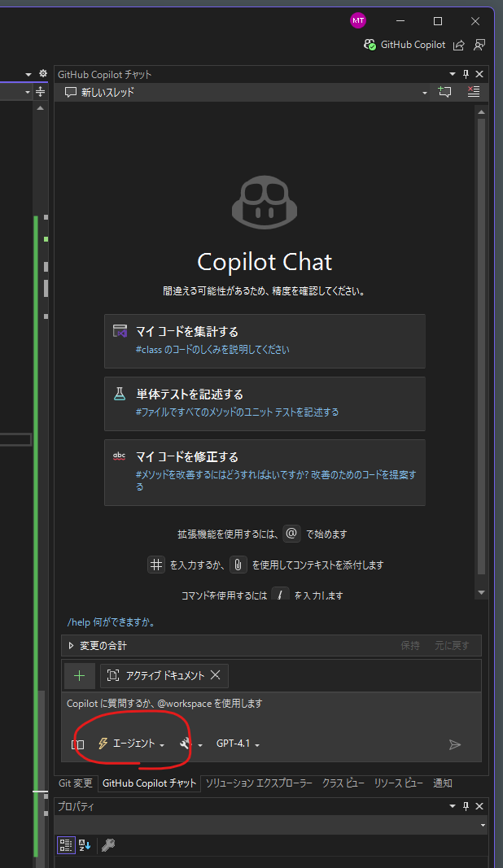Open the left pane dropdown arrow beside the gear
The image size is (503, 868).
coord(28,74)
